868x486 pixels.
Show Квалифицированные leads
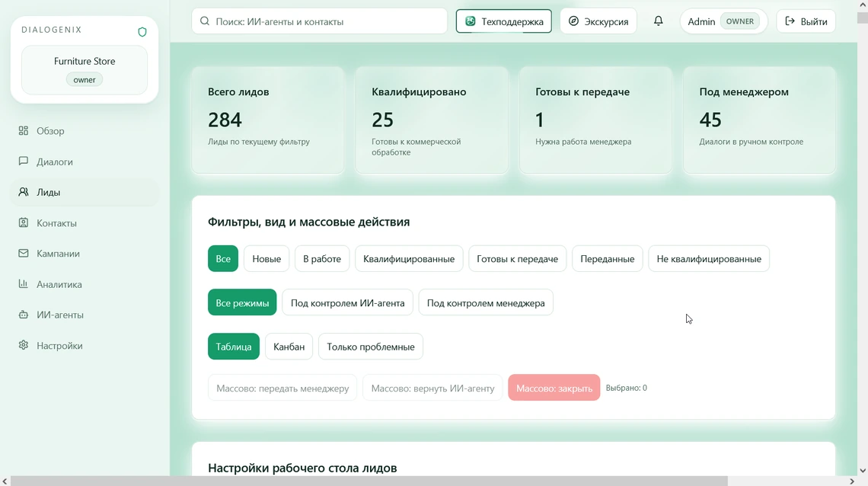pyautogui.click(x=409, y=258)
